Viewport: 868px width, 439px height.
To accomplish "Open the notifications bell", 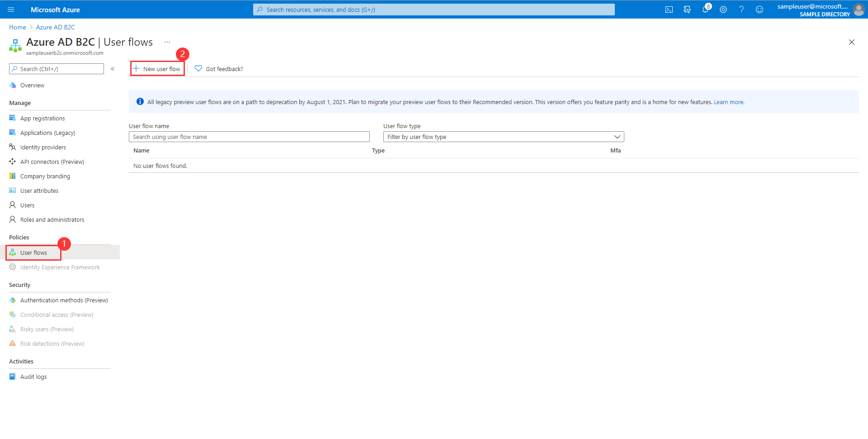I will tap(705, 10).
